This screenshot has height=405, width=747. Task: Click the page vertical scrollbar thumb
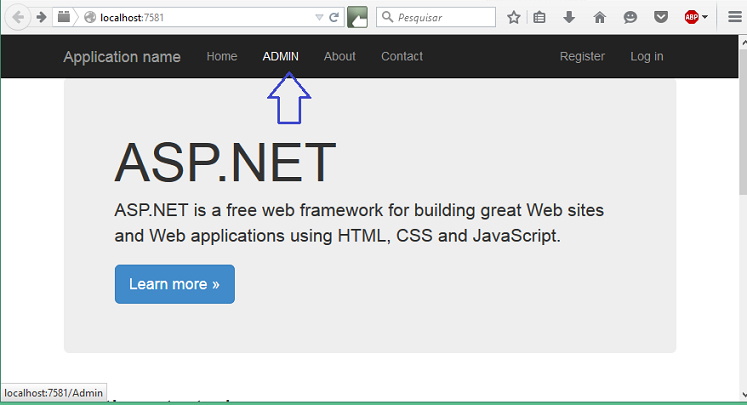[743, 122]
